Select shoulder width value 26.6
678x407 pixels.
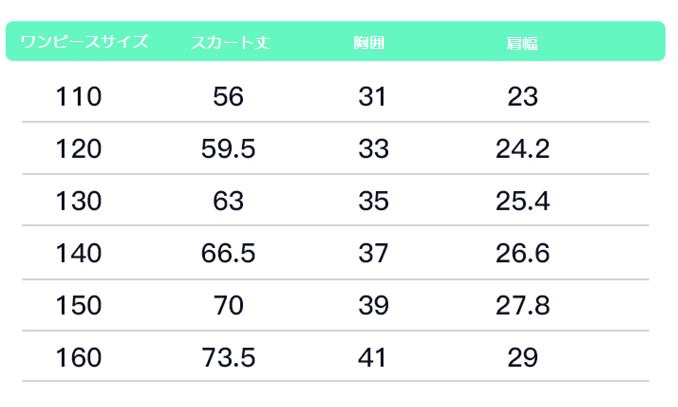523,253
